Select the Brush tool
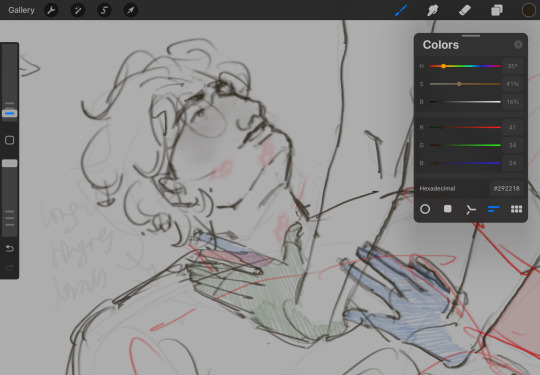Screen dimensions: 540x375 (401, 10)
